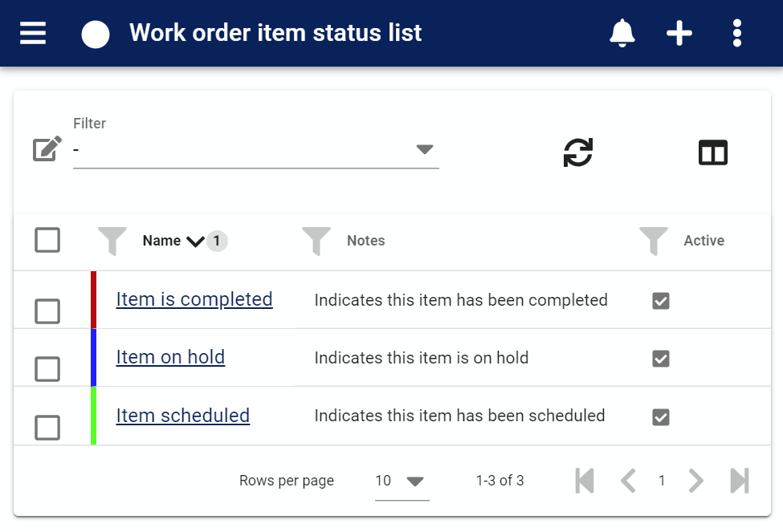
Task: Open the Item on hold link
Action: click(170, 357)
